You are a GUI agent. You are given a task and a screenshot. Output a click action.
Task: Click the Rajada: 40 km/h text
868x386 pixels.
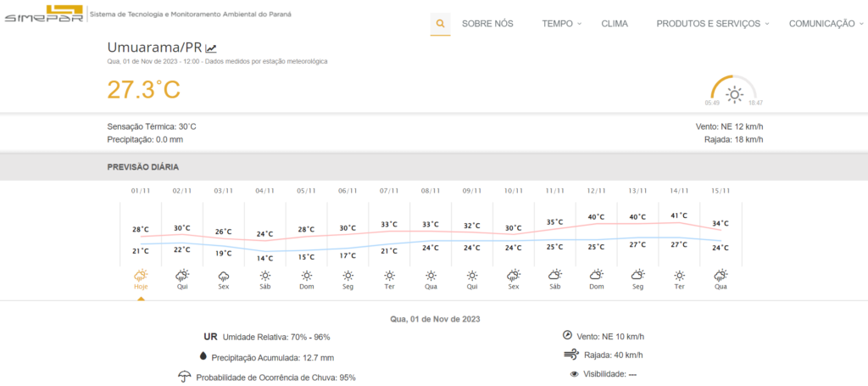click(614, 355)
